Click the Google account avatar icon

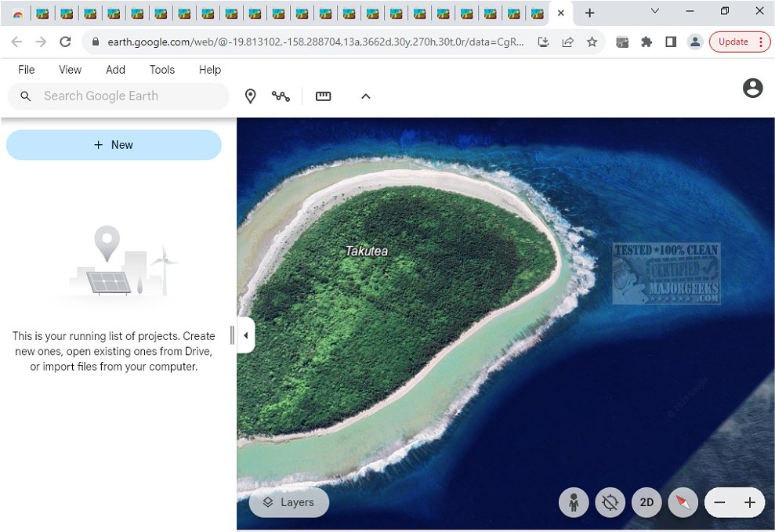(752, 89)
